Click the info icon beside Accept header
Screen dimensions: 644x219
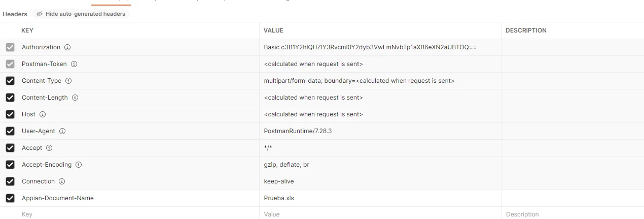point(49,148)
